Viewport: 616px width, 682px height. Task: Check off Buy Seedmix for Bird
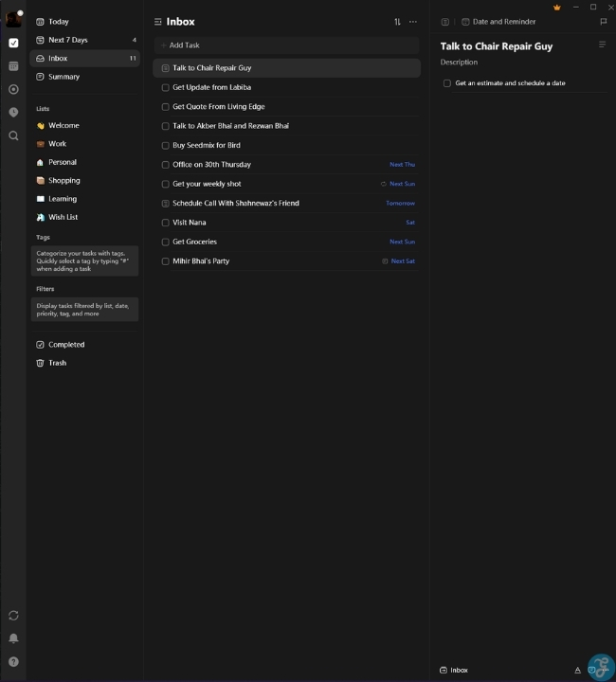[165, 145]
